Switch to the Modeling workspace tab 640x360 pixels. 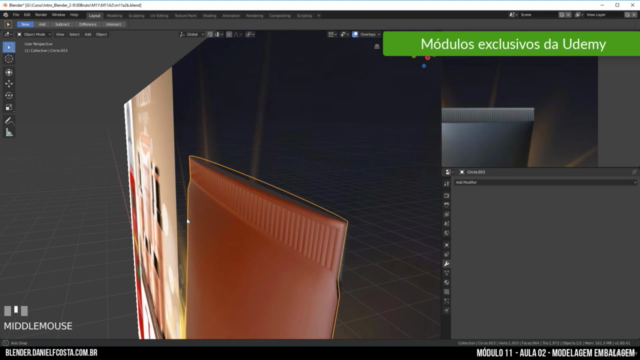tap(114, 16)
